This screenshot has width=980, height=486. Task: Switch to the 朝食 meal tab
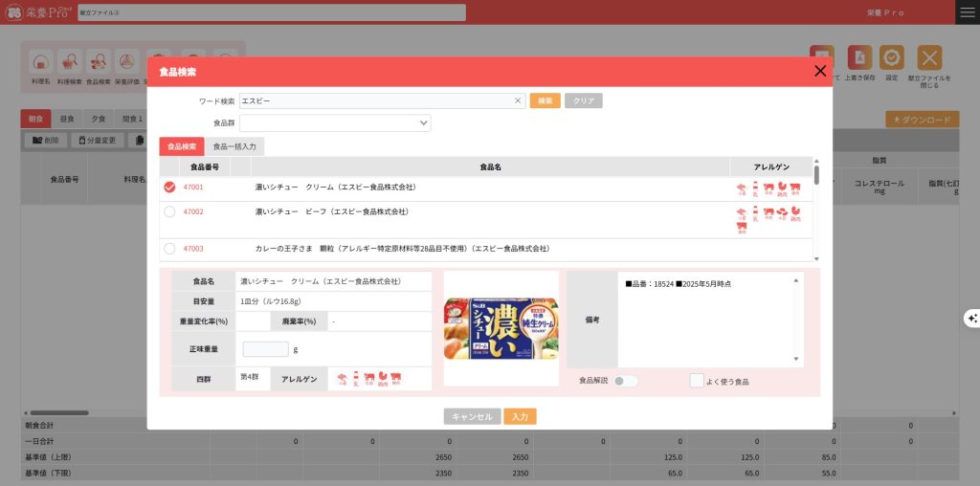(x=35, y=119)
